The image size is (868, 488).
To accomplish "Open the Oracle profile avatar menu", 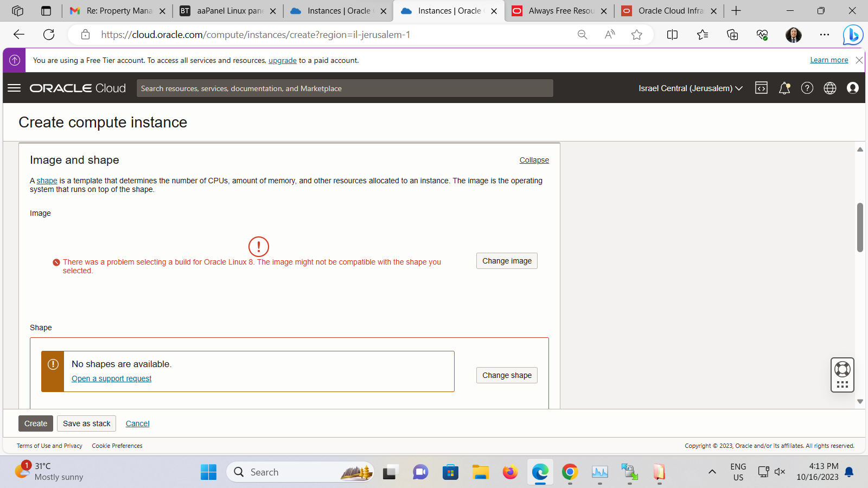I will pyautogui.click(x=853, y=88).
